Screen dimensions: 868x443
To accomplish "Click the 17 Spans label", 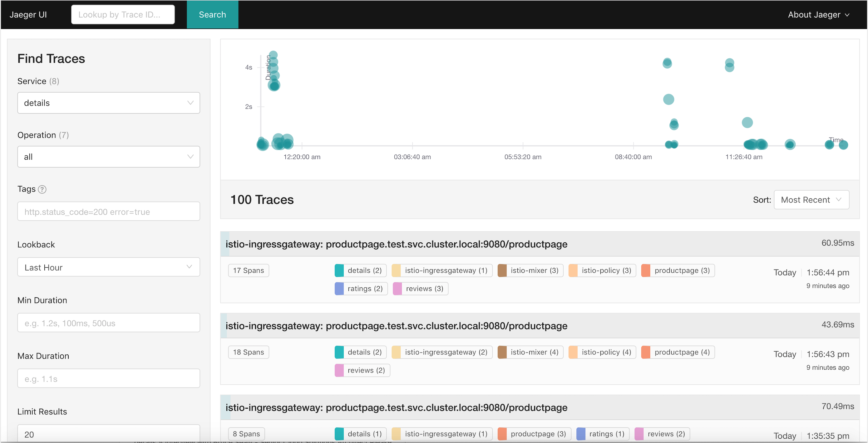I will pos(248,270).
